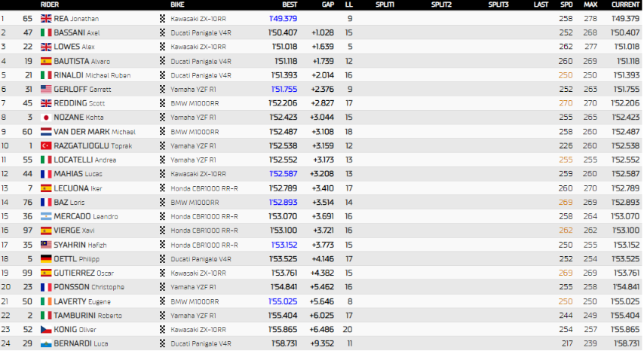Click the checkered flag icon in GUTIERREZ's row
The height and width of the screenshot is (351, 644).
163,273
